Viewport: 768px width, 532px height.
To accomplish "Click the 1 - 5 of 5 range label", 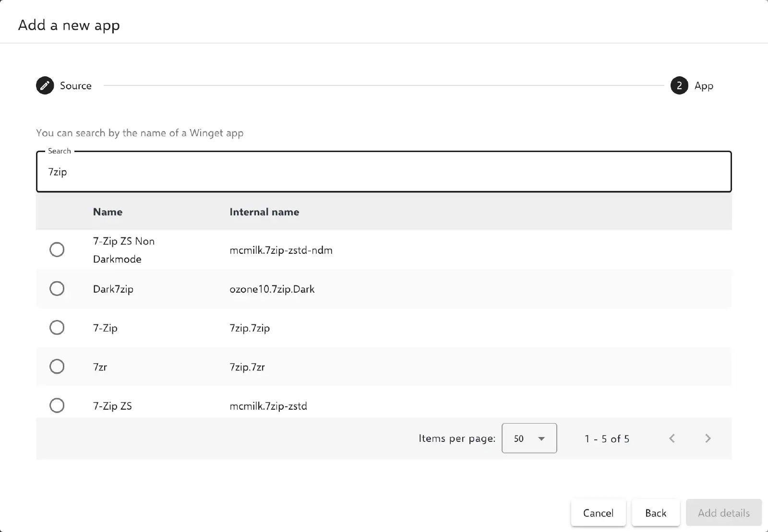I will pos(607,438).
